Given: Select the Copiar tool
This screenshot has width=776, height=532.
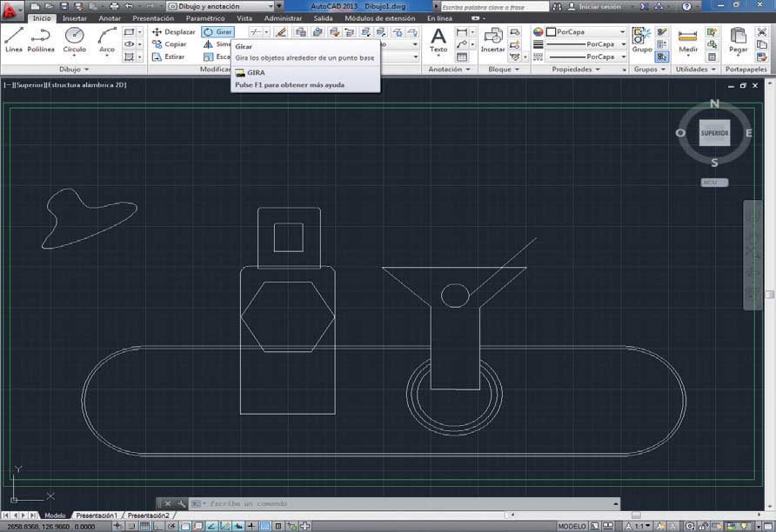Looking at the screenshot, I should point(170,44).
